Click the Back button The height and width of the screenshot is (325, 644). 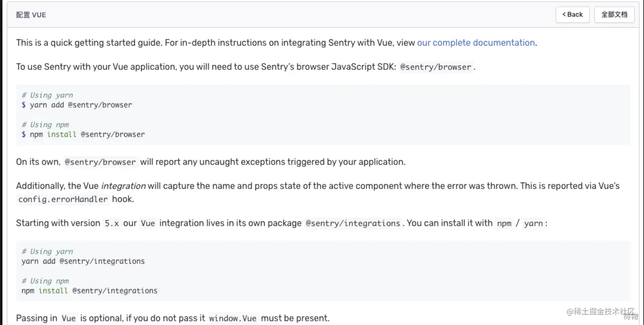click(572, 15)
